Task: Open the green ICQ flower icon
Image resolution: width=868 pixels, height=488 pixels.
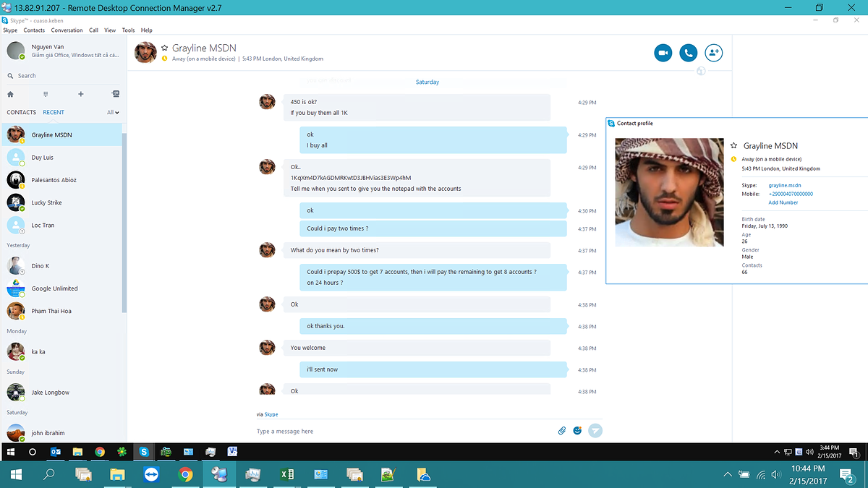Action: click(122, 452)
